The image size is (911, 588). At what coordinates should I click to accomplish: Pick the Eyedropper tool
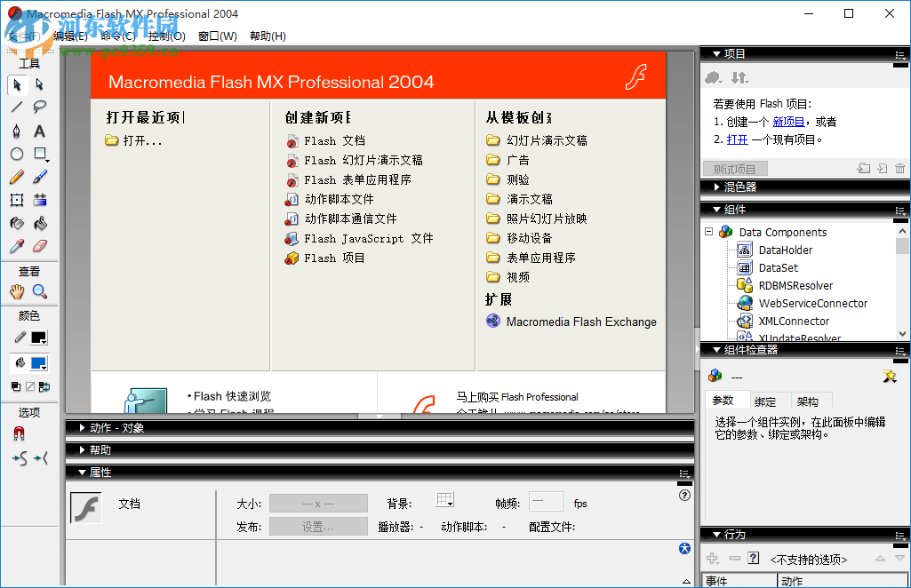point(16,245)
